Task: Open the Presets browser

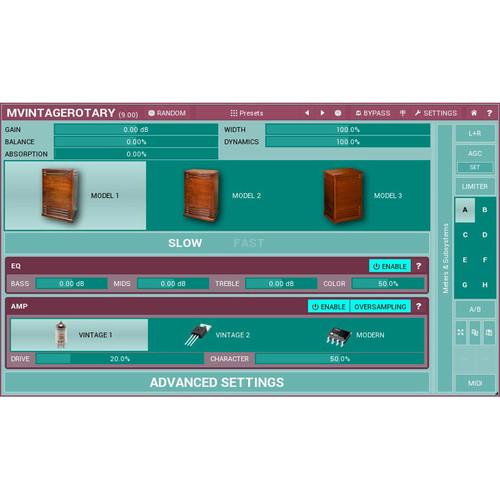Action: pyautogui.click(x=247, y=113)
